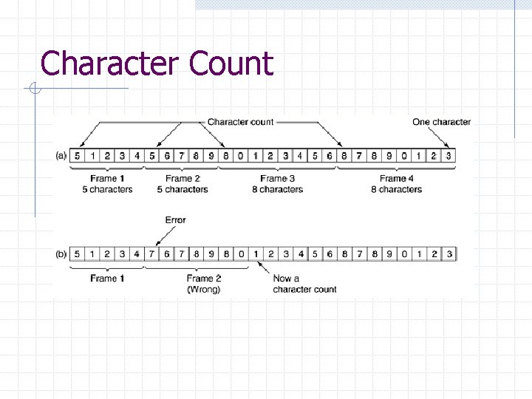532x399 pixels.
Task: Click the 'Character Count' slide title
Action: (x=157, y=63)
